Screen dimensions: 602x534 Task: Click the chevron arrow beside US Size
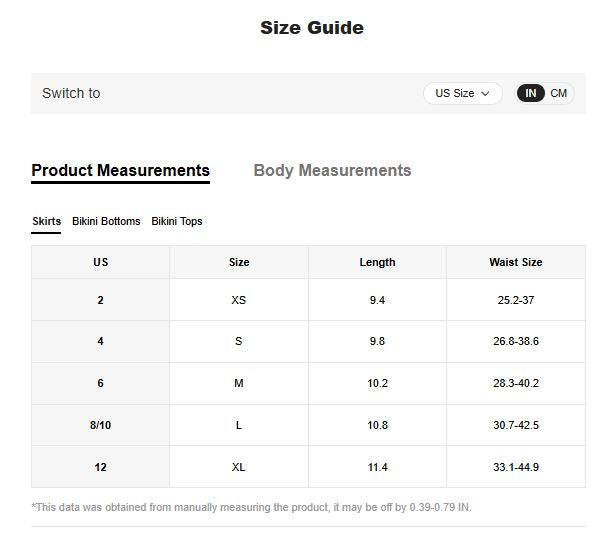485,94
